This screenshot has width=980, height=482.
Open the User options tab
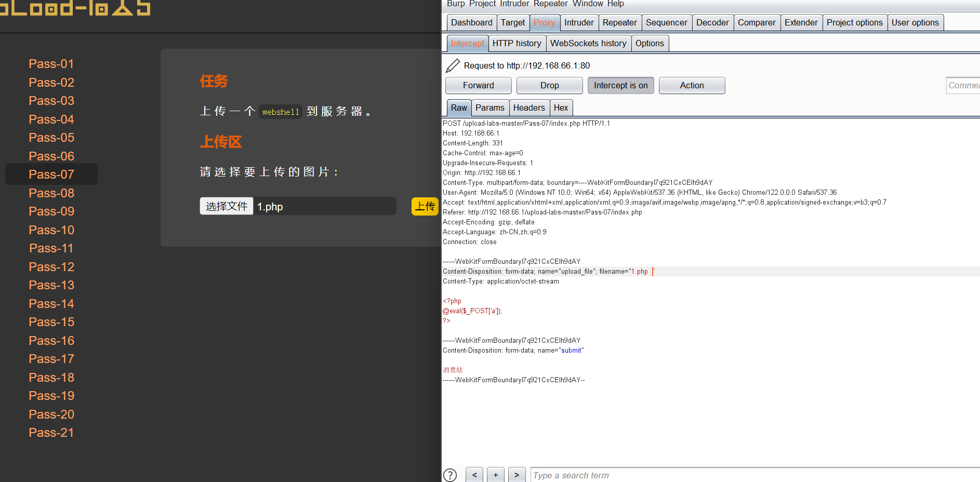point(915,22)
